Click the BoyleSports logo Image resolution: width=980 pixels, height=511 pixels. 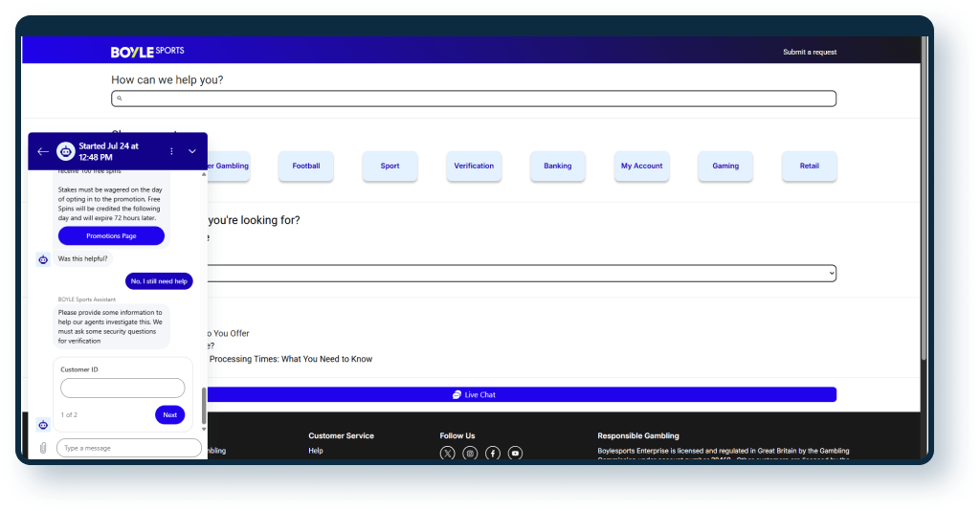[147, 51]
